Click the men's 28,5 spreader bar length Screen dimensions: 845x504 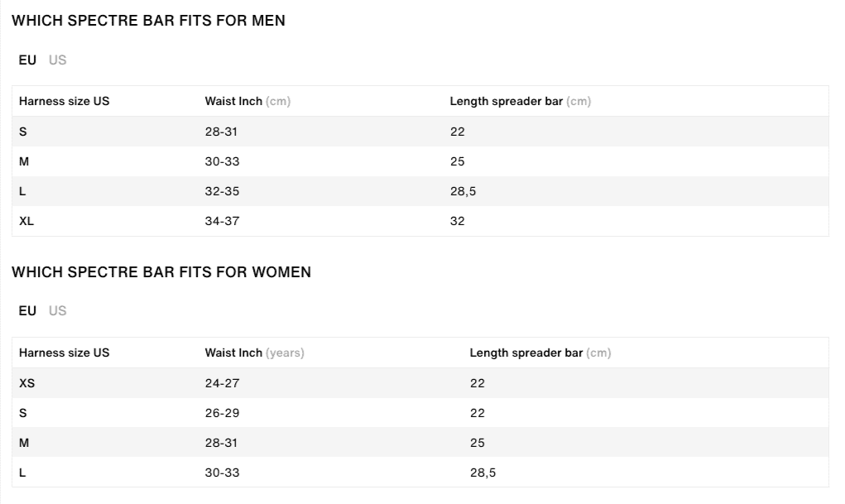tap(463, 191)
